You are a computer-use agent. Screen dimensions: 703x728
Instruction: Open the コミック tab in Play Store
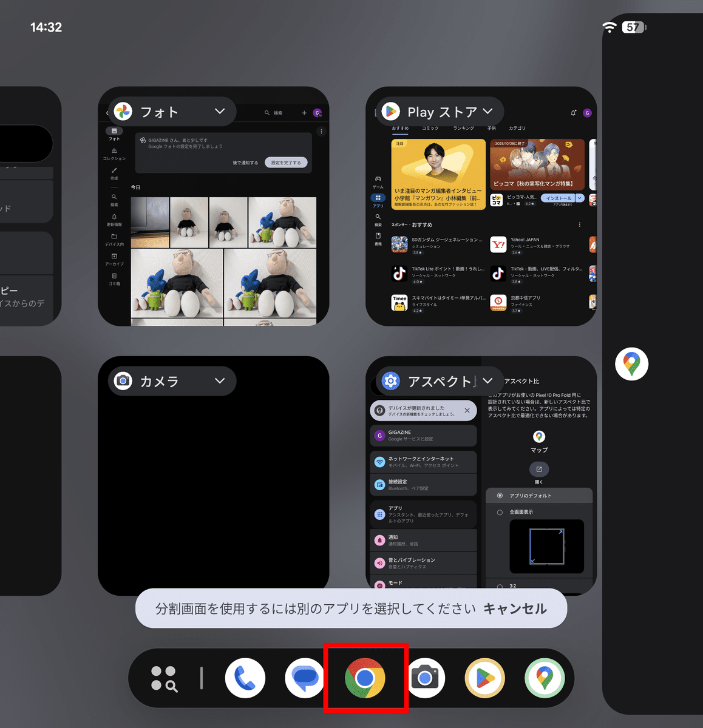point(430,128)
